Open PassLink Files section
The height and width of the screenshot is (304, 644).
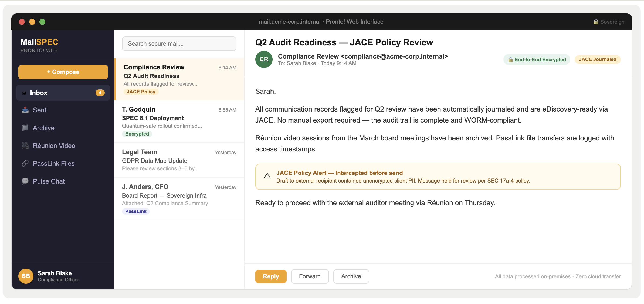coord(63,164)
